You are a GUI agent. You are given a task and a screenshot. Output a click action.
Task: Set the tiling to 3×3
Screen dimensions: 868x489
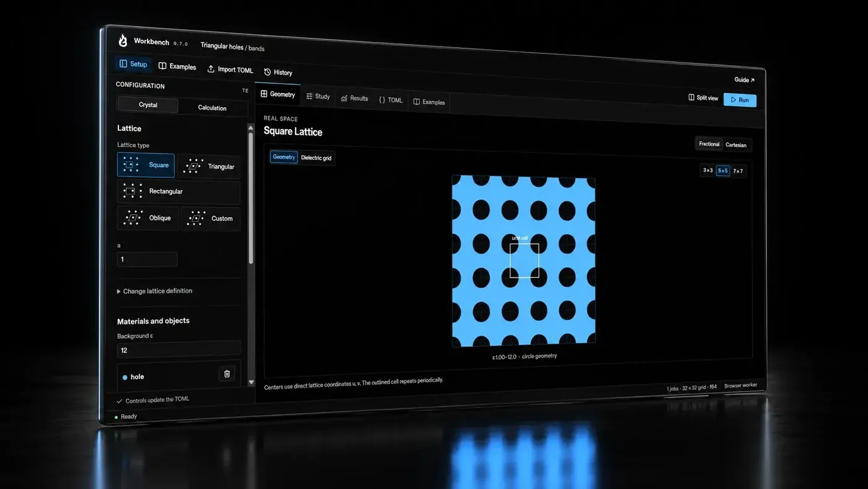707,170
